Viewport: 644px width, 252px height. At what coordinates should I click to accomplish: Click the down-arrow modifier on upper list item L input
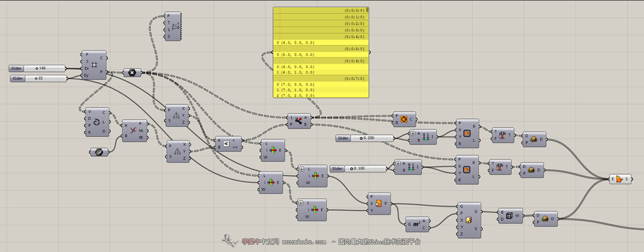(x=301, y=169)
